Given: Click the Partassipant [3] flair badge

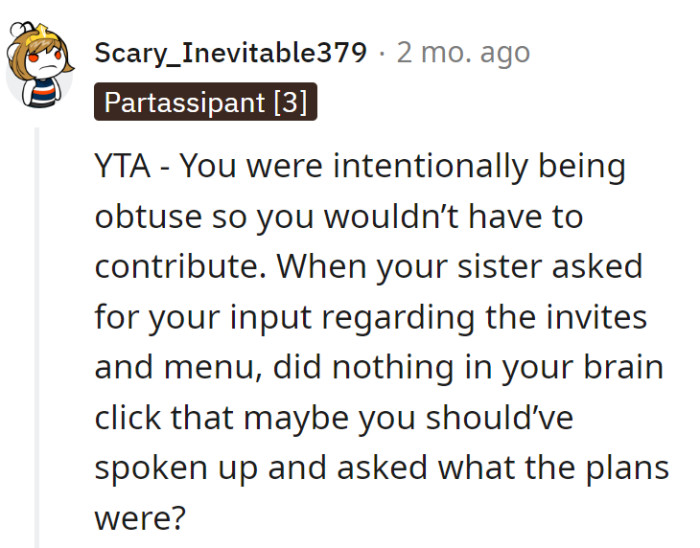Looking at the screenshot, I should 205,102.
